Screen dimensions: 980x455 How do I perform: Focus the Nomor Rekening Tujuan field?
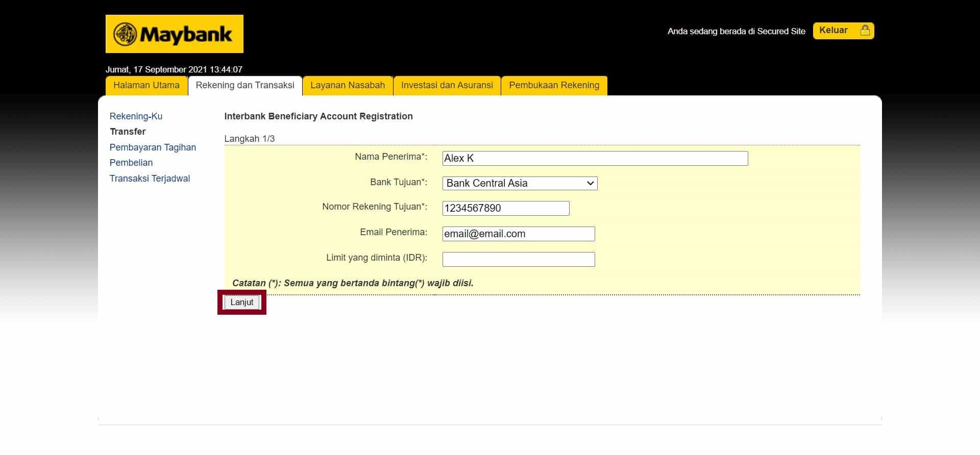tap(505, 208)
